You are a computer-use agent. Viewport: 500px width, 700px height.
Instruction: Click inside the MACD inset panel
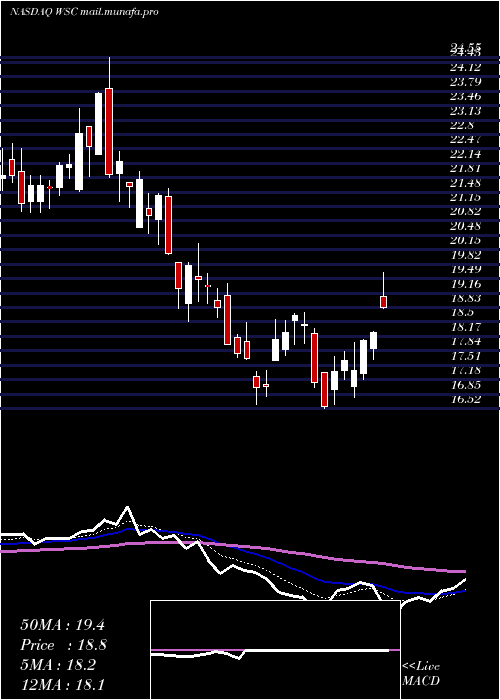tap(275, 650)
